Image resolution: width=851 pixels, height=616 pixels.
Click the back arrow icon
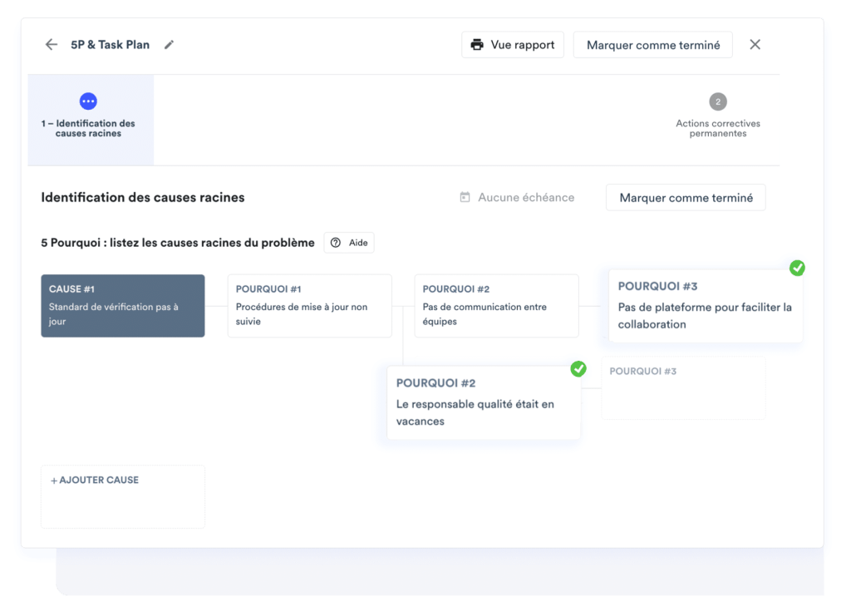coord(52,45)
